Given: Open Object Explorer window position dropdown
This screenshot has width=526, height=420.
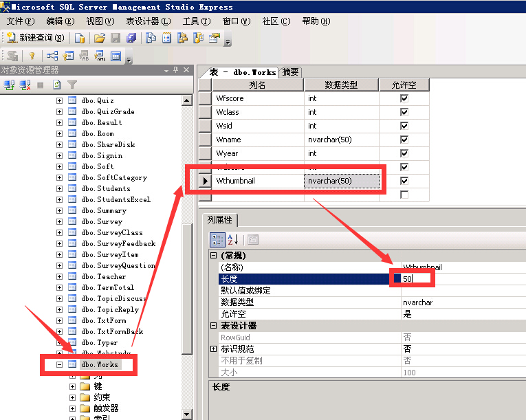Looking at the screenshot, I should coord(166,70).
